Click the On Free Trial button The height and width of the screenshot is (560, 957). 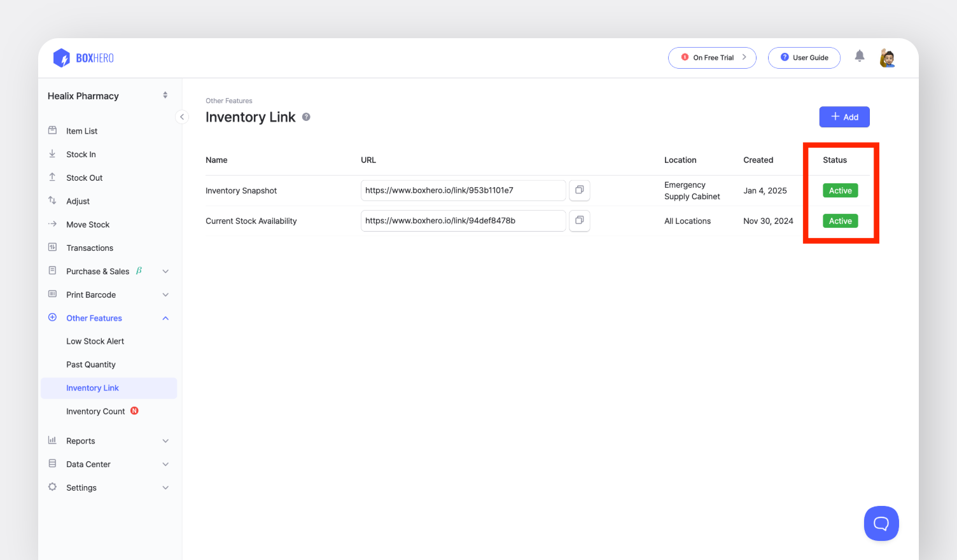(x=712, y=58)
